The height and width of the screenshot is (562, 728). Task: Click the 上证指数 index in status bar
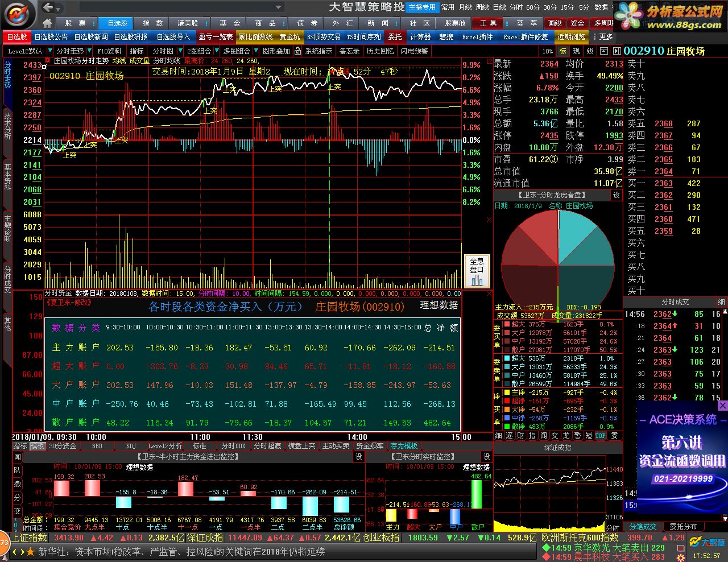[30, 538]
